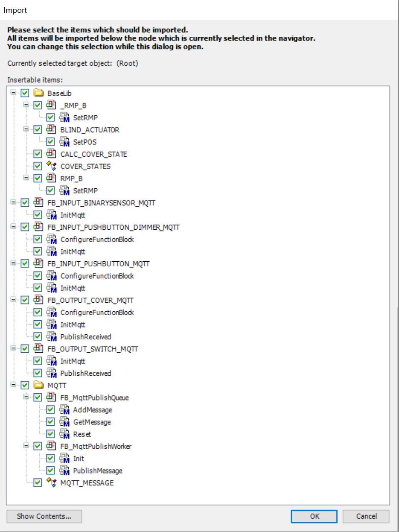Uncheck the CALC_COVER_STATE checkbox
This screenshot has width=399, height=532.
[38, 154]
